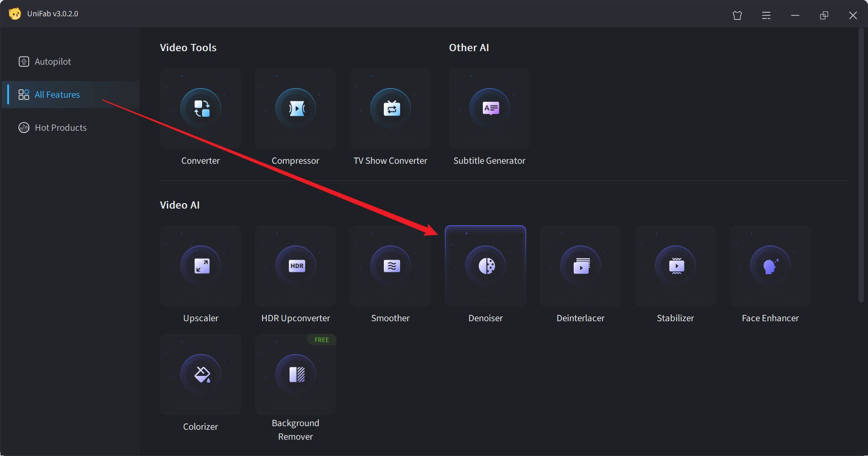Click the Other AI heading
Viewport: 868px width, 456px height.
pyautogui.click(x=469, y=47)
